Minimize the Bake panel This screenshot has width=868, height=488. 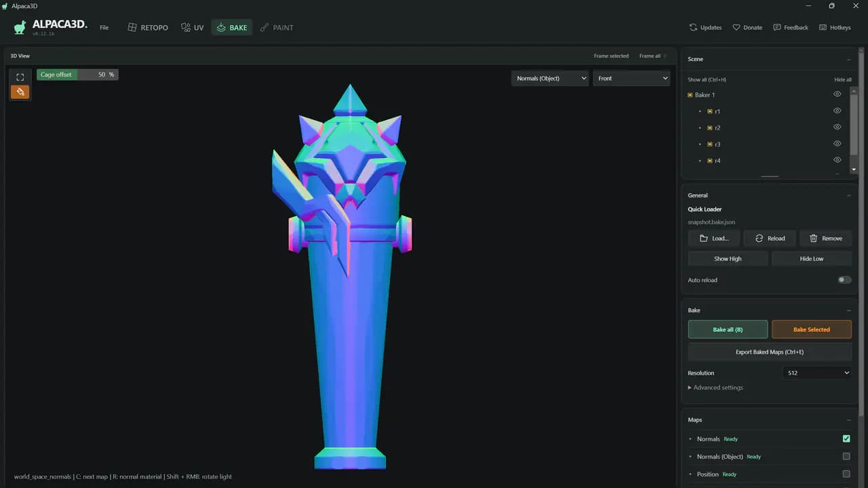click(848, 310)
